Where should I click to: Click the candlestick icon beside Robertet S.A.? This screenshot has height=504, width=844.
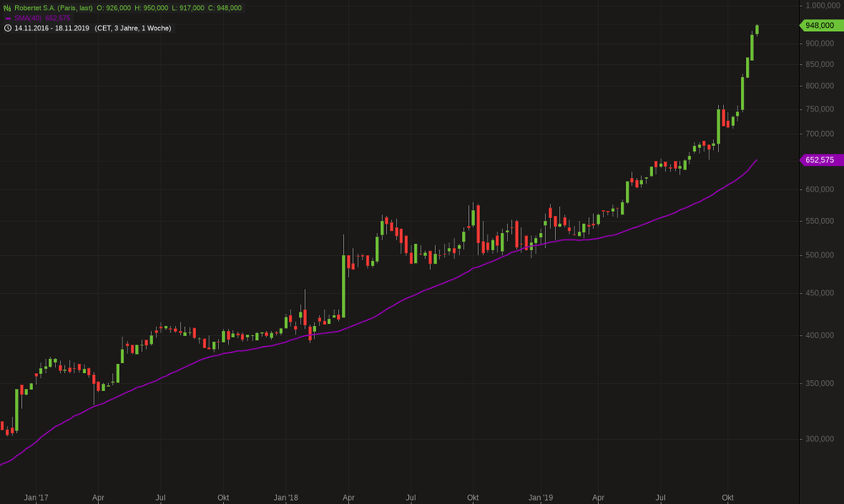8,8
